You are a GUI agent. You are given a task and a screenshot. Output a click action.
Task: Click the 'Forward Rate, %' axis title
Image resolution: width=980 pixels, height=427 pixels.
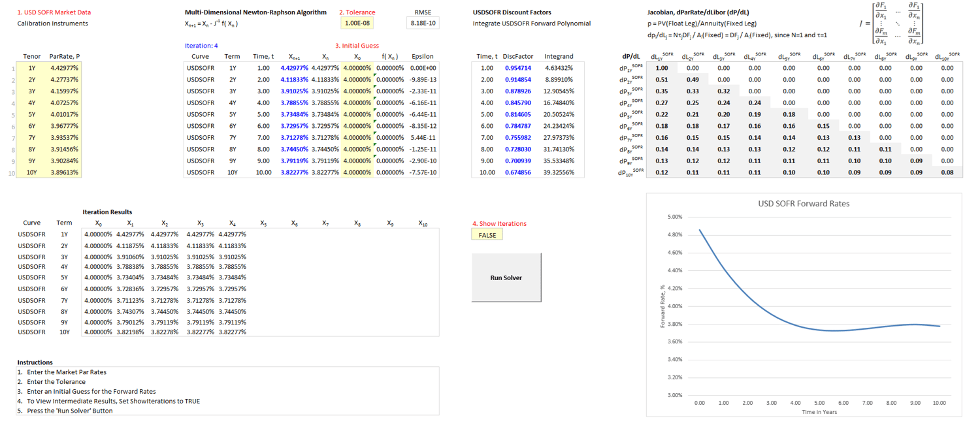[662, 306]
